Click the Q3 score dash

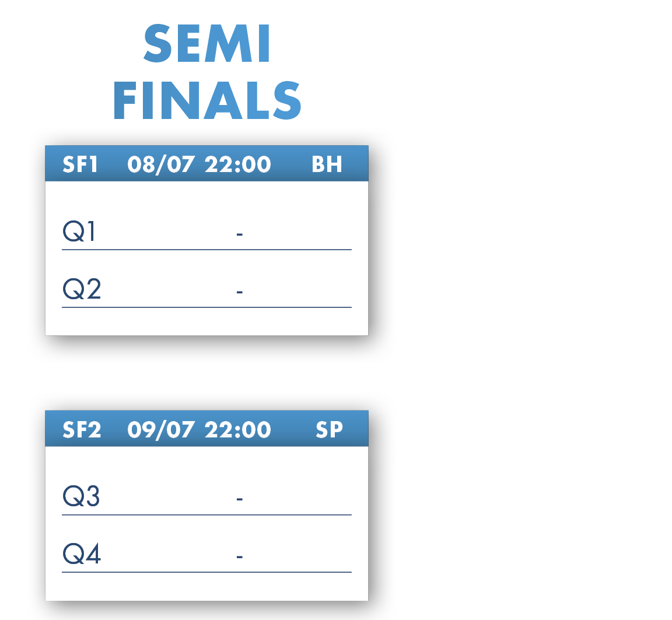point(240,499)
